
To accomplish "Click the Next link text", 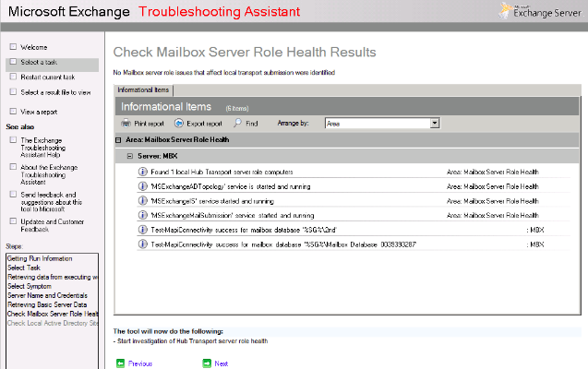I will (x=222, y=363).
